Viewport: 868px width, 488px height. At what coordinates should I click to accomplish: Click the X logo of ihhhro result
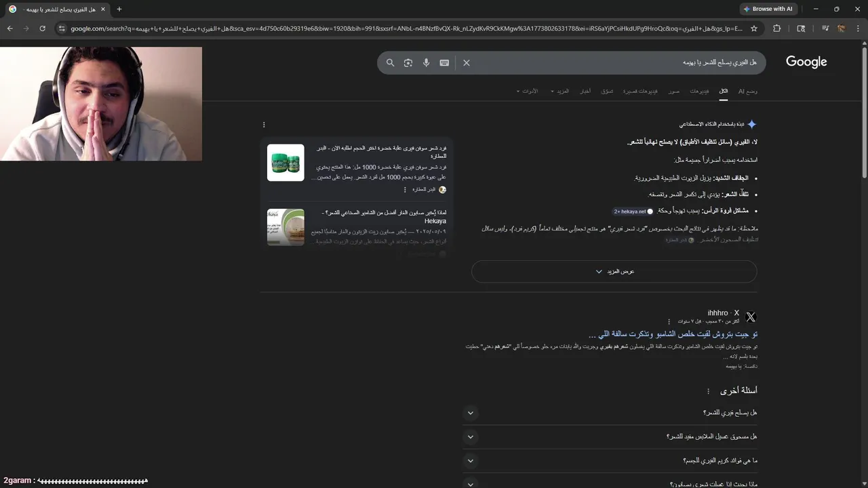pyautogui.click(x=751, y=317)
